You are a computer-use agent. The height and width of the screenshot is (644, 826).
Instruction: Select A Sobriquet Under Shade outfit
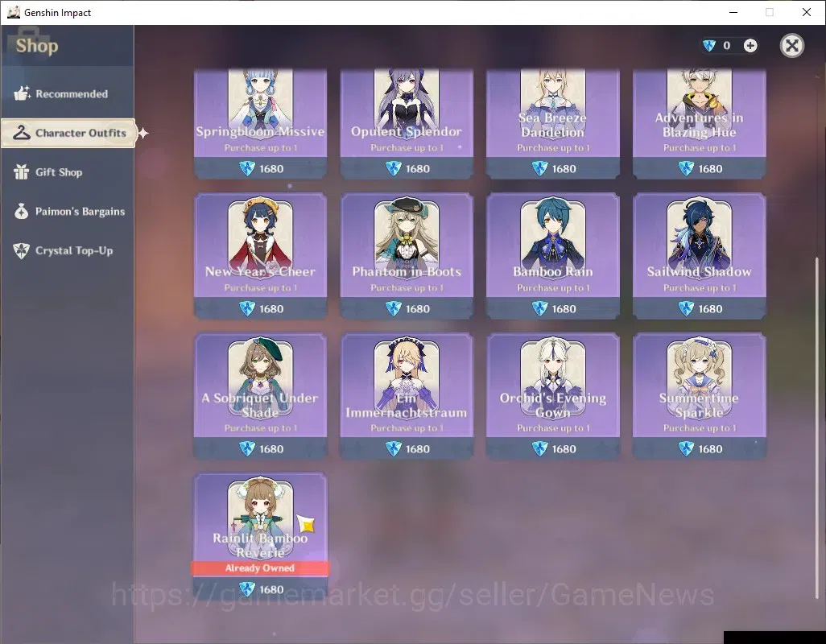tap(260, 396)
